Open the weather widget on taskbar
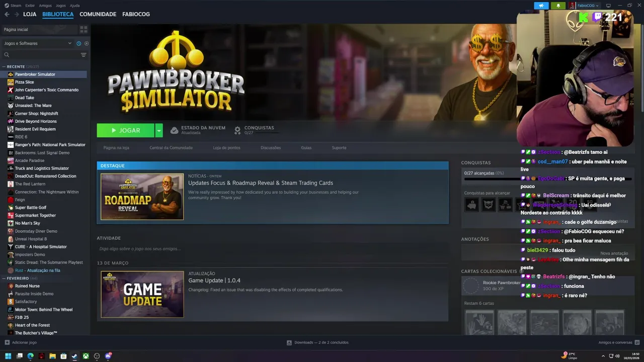Screen dimensions: 644x362 pos(570,356)
